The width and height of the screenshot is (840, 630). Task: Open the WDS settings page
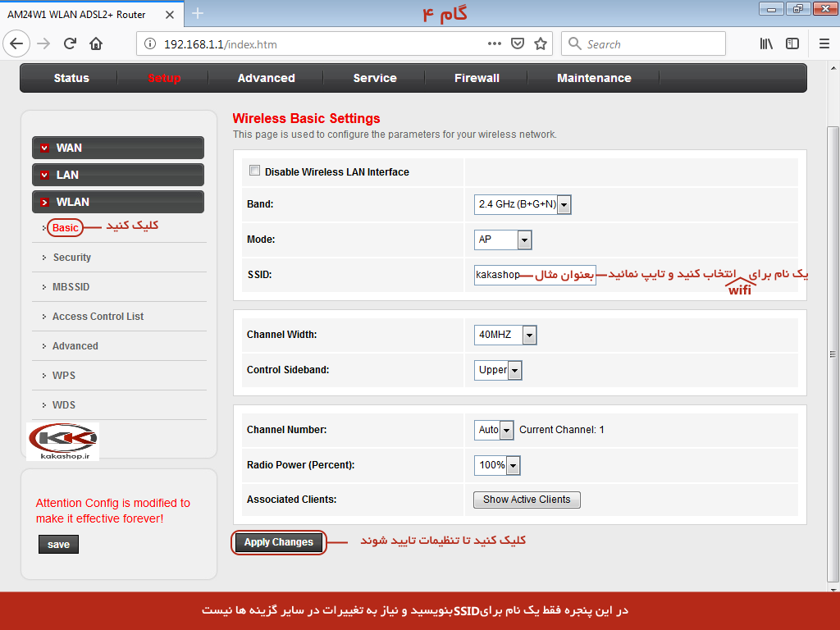(64, 404)
